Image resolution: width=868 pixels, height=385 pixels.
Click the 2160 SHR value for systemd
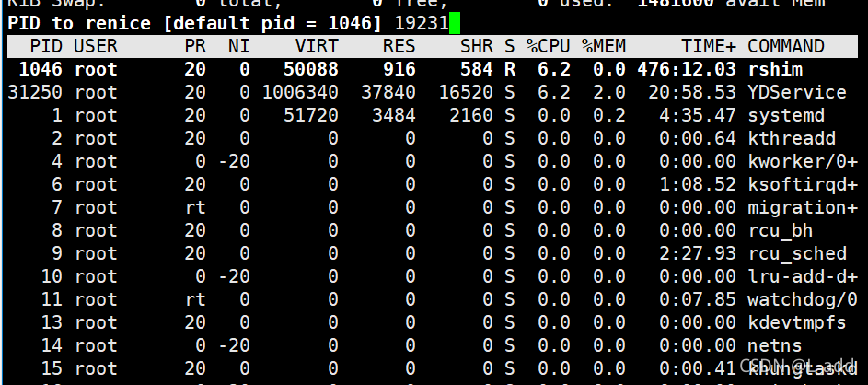pos(471,115)
